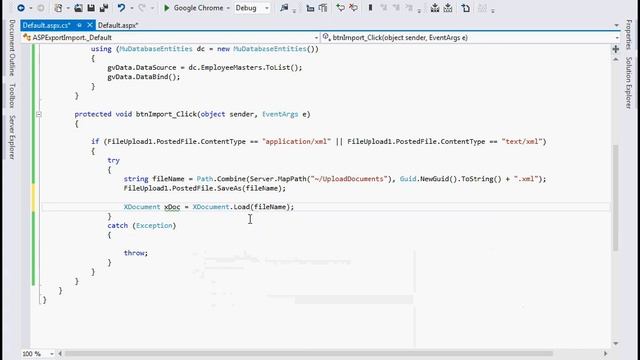Click the 'try' keyword
The image size is (640, 360).
(113, 160)
